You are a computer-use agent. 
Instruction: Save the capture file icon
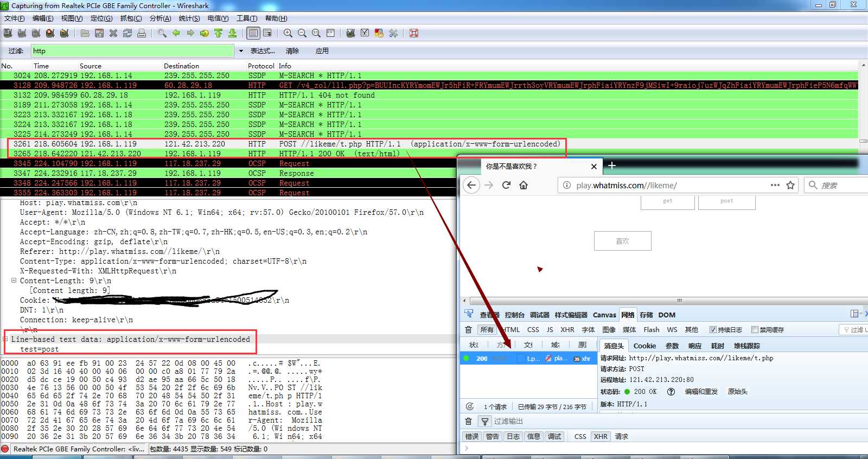pos(99,33)
